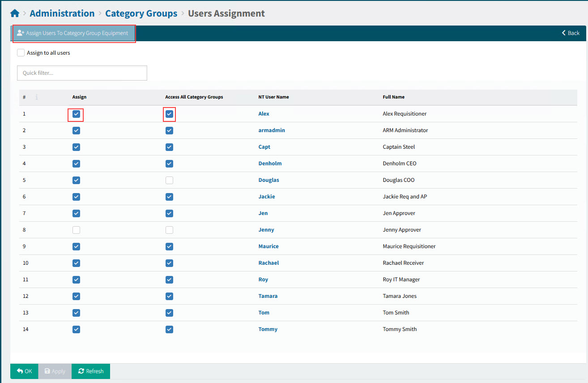Open the armadmin user link
Viewport: 588px width, 383px height.
(x=272, y=130)
